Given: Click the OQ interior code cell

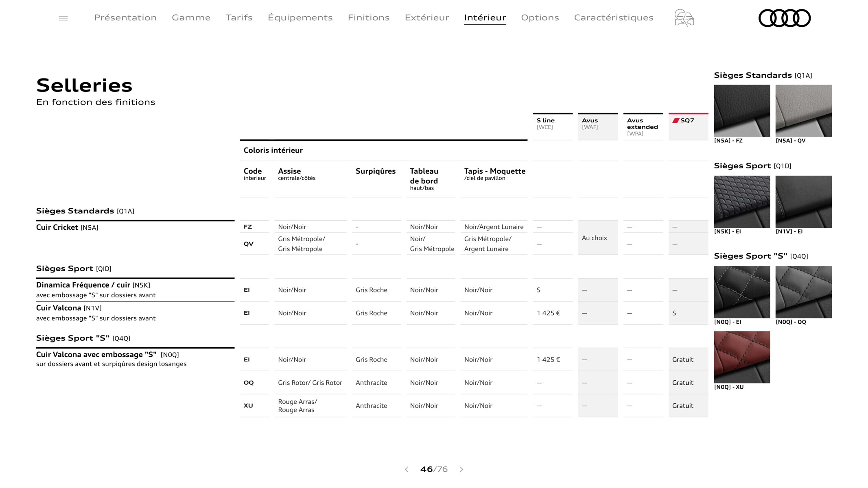Looking at the screenshot, I should 254,383.
